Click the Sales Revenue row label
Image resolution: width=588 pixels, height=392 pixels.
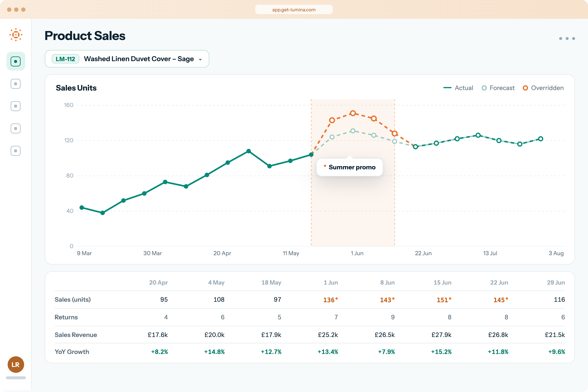76,335
